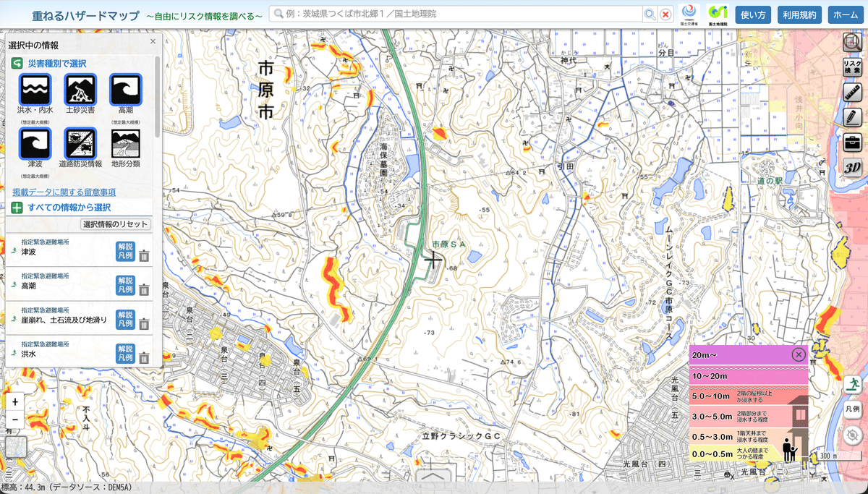Open 解説凡例 for the 洪水 layer
Screen dimensions: 868x494
tap(125, 354)
